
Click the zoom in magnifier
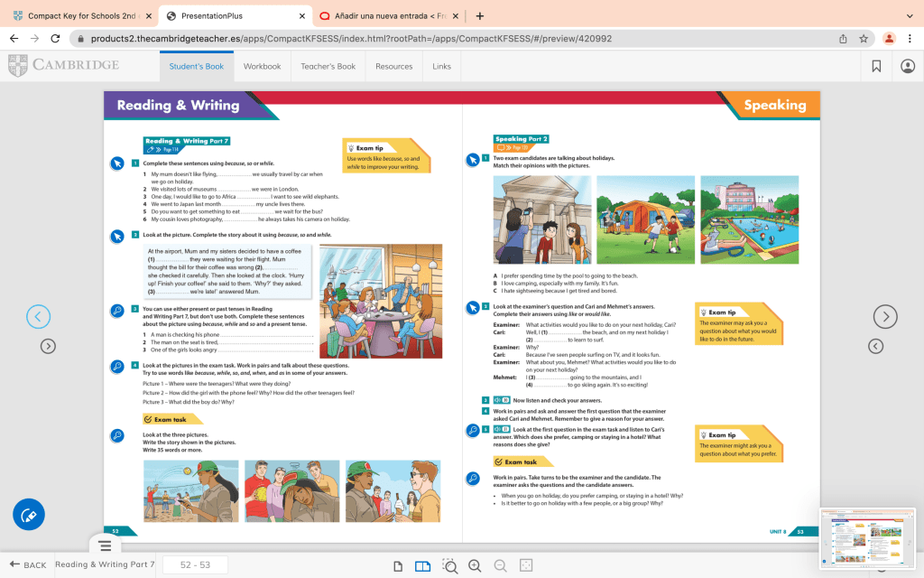pos(475,565)
